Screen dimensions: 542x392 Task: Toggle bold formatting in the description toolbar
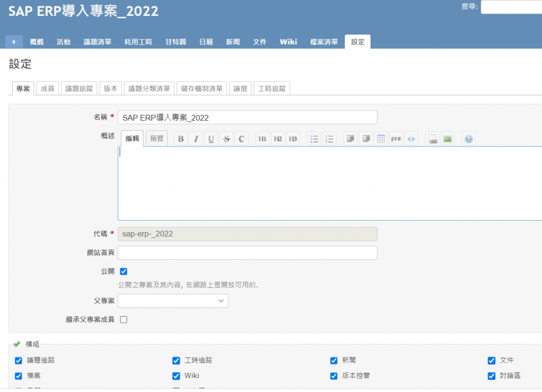pos(181,139)
